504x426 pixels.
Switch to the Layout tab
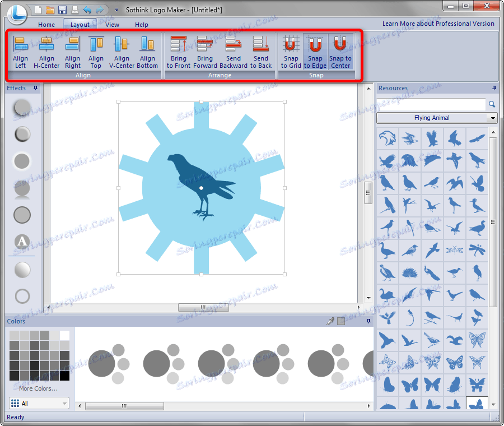[x=80, y=25]
